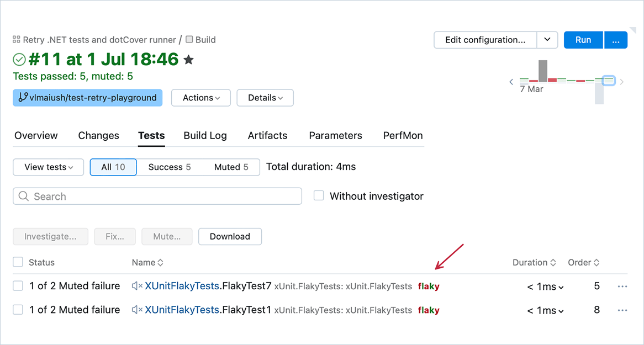Switch to the Build Log tab
The image size is (644, 345).
205,135
